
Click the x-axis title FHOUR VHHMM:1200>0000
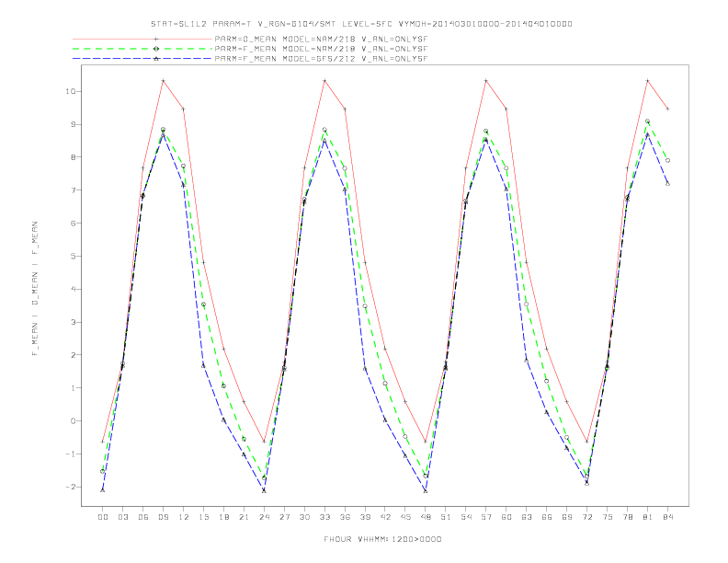(x=382, y=539)
